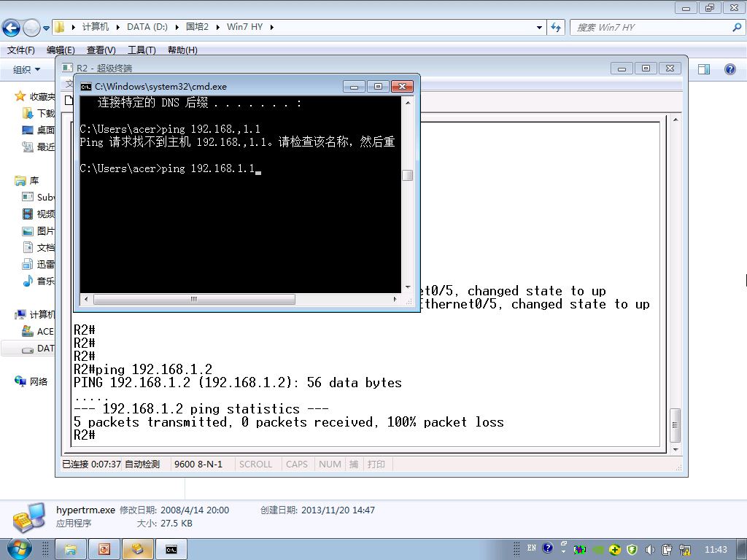Screen dimensions: 747x560
Task: Select the DATA drive in navigation pane
Action: tap(39, 349)
